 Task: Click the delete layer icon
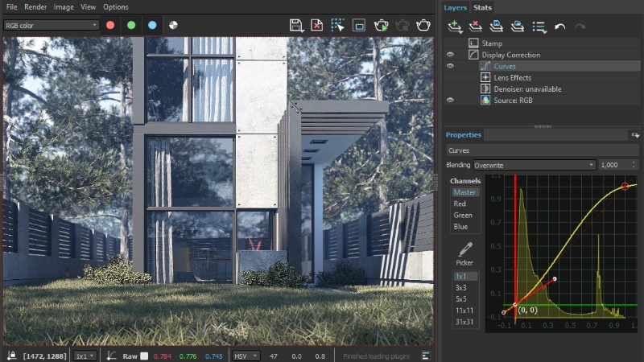click(476, 27)
